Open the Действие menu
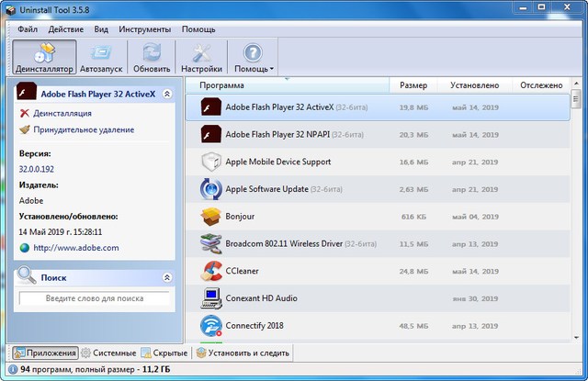The width and height of the screenshot is (588, 381). tap(66, 29)
